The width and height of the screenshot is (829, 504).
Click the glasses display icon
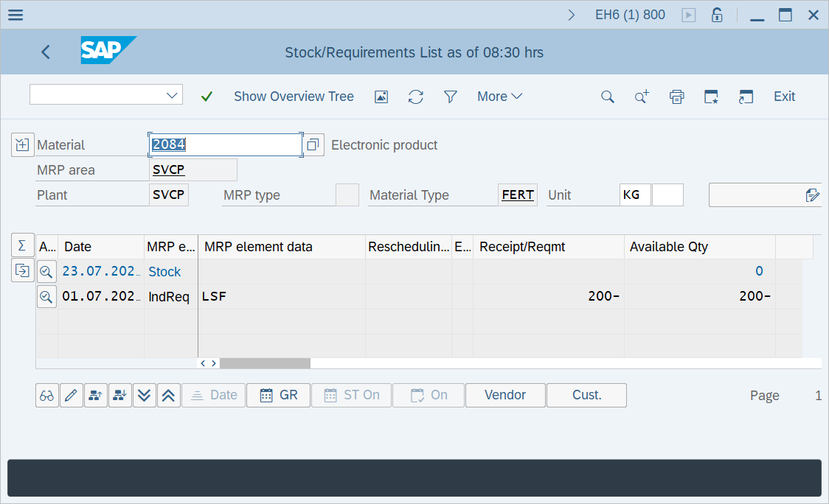coord(46,395)
